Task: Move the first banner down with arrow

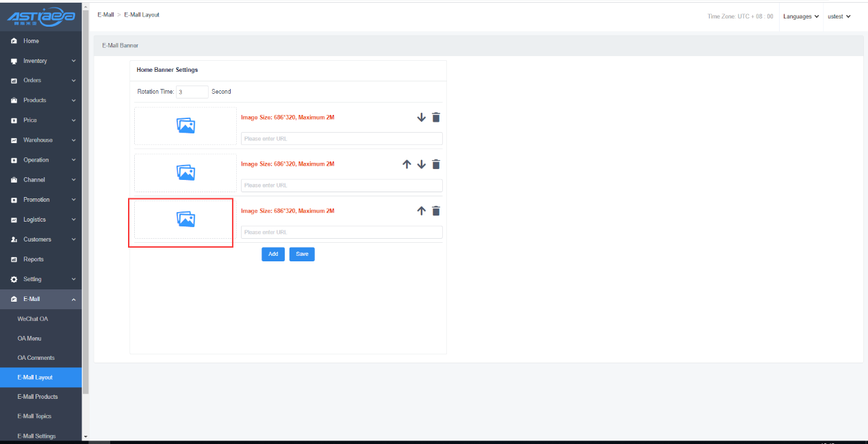Action: (x=422, y=117)
